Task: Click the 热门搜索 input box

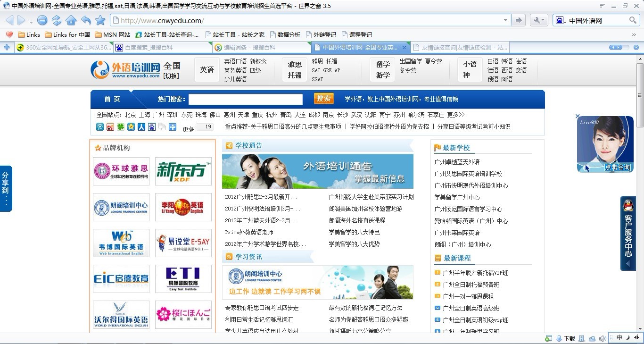Action: click(x=246, y=100)
